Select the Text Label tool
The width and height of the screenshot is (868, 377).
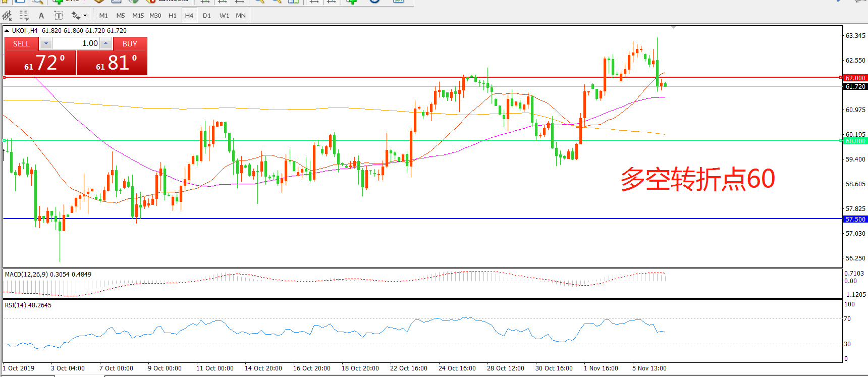pyautogui.click(x=59, y=16)
